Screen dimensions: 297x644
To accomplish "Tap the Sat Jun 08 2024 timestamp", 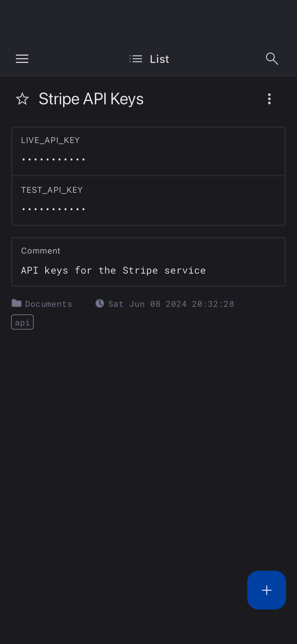I will (x=171, y=304).
